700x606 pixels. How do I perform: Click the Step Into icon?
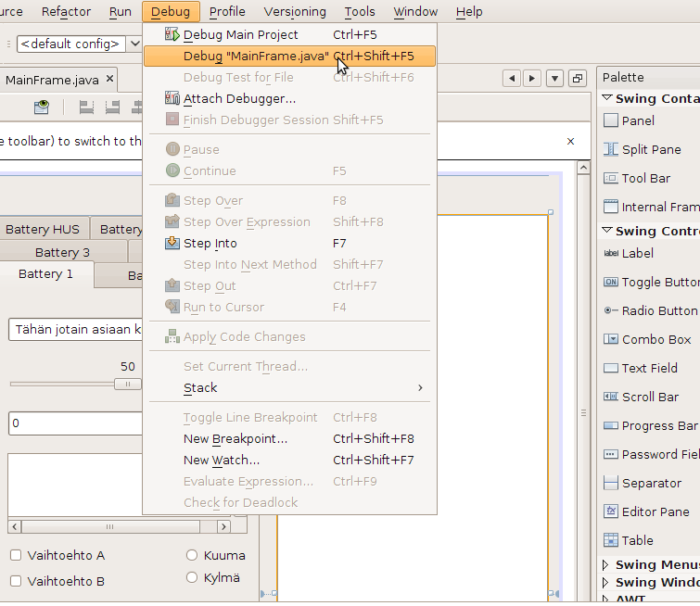click(x=172, y=243)
